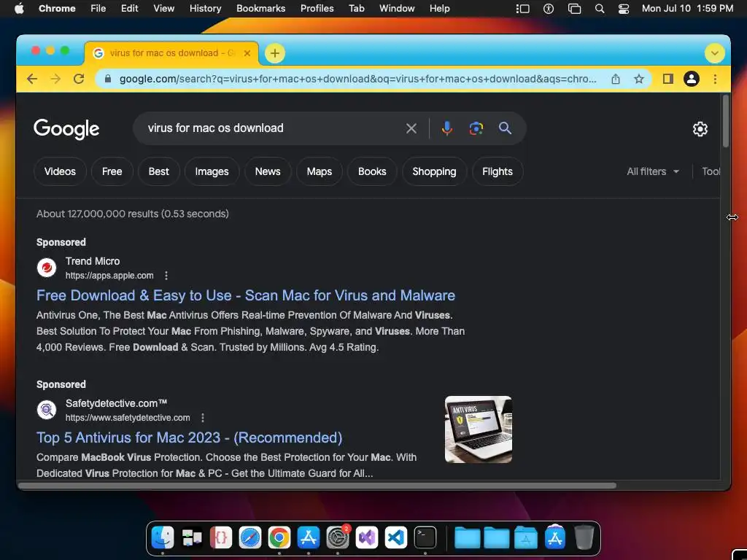The image size is (747, 560).
Task: Switch to Books results
Action: click(372, 171)
